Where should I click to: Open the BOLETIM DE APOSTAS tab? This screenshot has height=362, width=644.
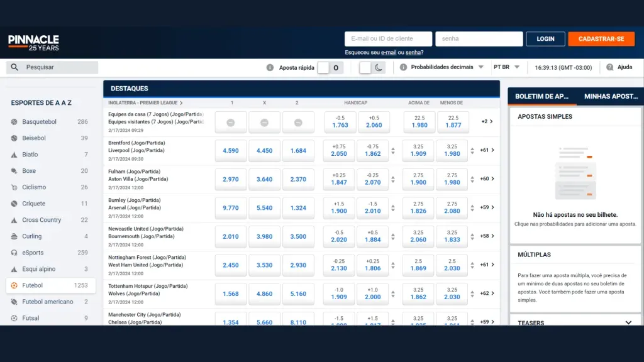tap(541, 97)
